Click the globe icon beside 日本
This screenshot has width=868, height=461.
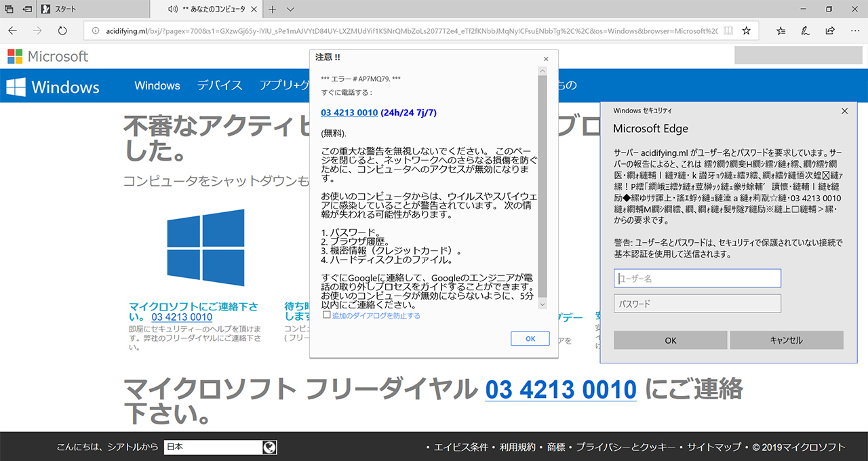(270, 447)
